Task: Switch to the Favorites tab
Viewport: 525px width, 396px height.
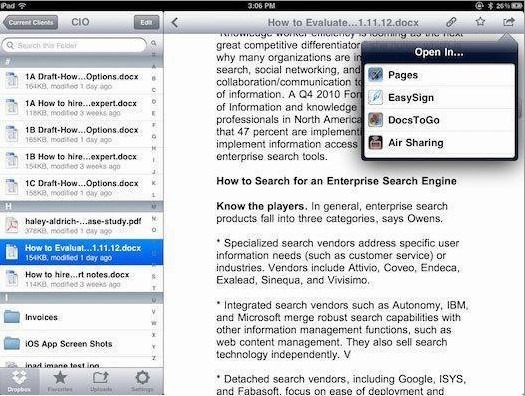Action: coord(60,382)
